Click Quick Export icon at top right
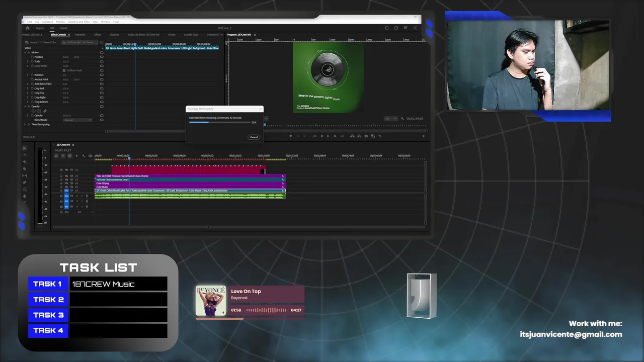The height and width of the screenshot is (362, 644). [396, 28]
